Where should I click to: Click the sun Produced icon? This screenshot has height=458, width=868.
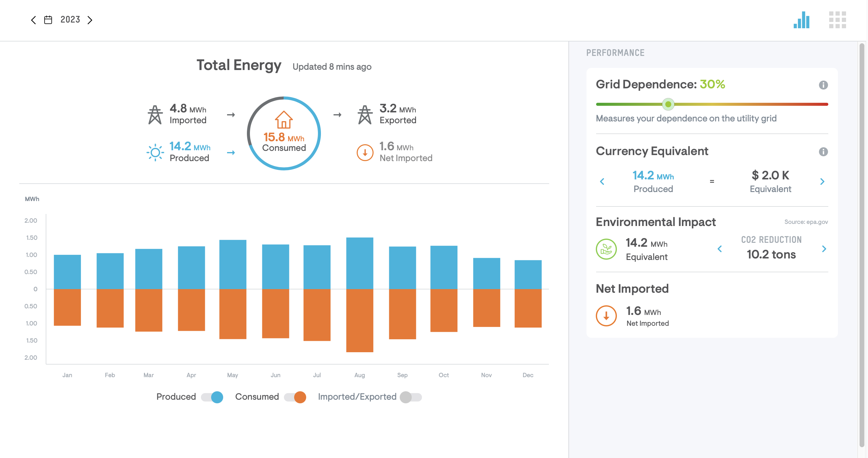[155, 153]
